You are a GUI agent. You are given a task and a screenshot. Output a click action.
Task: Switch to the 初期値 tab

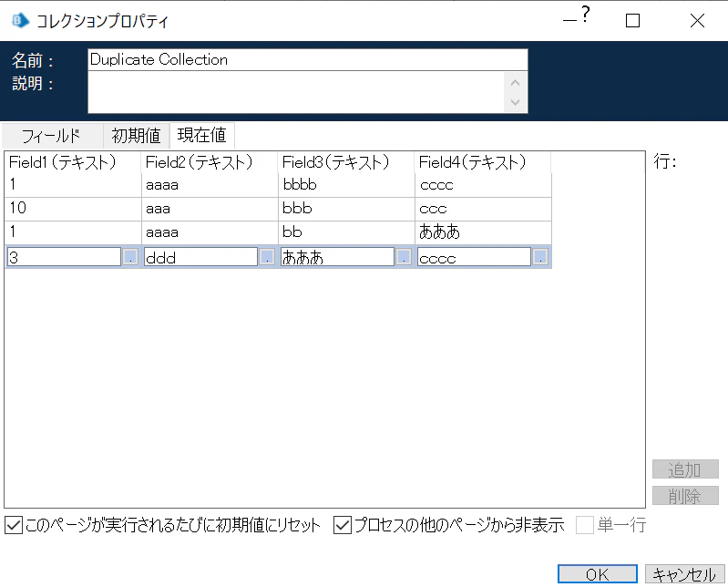[x=136, y=136]
